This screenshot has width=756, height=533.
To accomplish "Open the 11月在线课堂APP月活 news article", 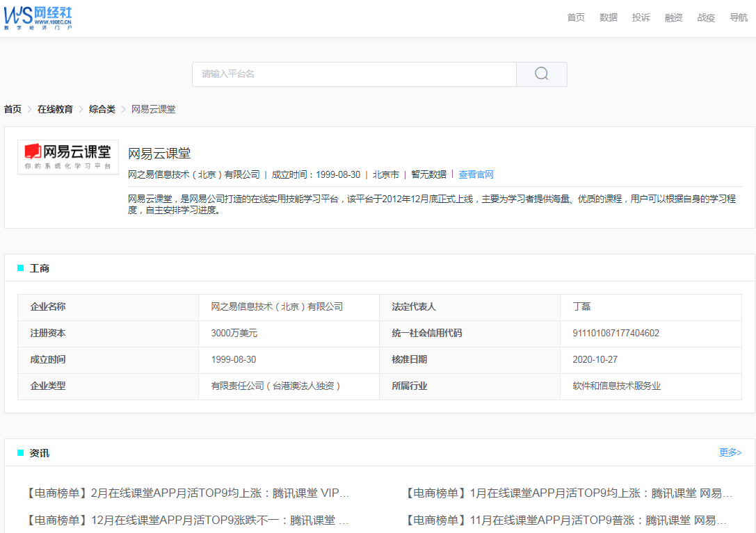I will 565,520.
